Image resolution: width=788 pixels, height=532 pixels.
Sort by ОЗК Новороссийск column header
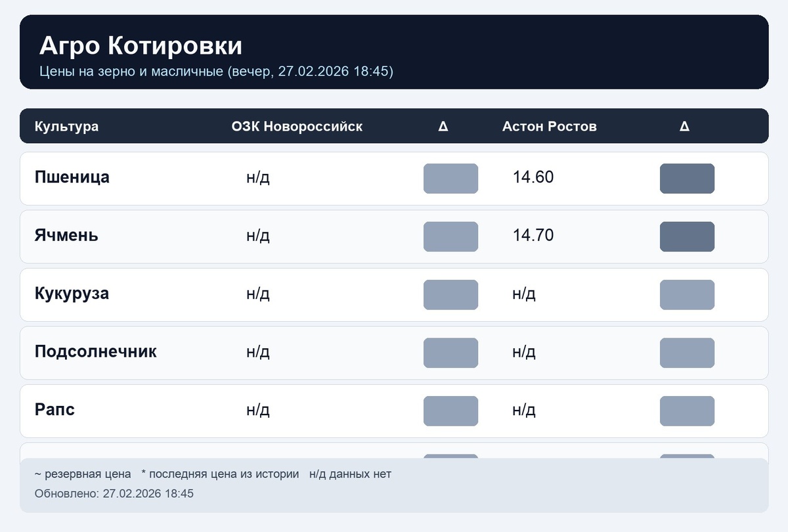click(x=297, y=126)
